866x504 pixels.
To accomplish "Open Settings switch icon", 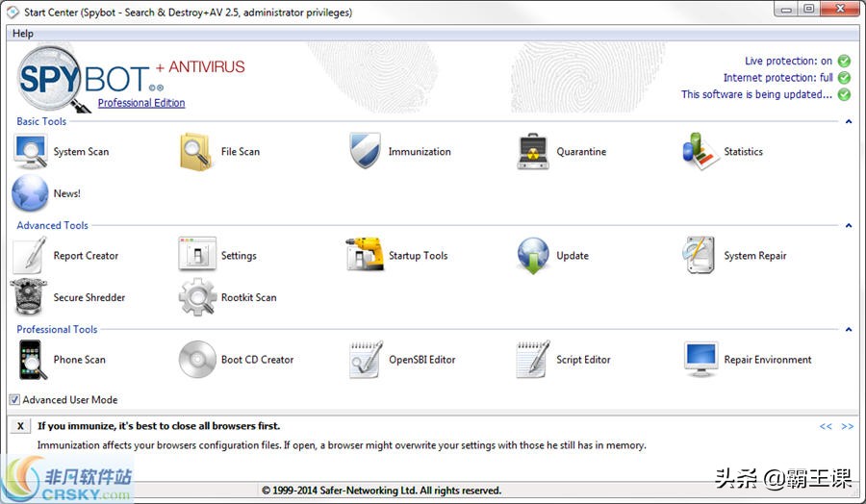I will (197, 254).
